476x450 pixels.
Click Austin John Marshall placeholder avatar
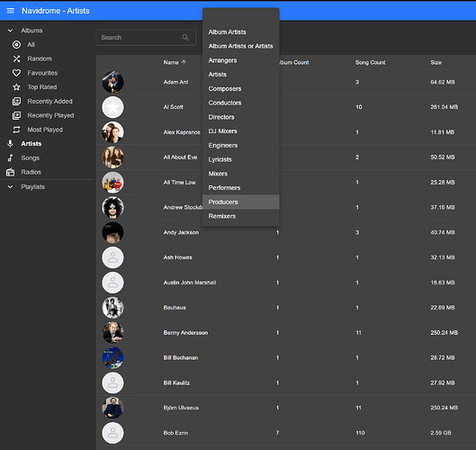(x=112, y=283)
